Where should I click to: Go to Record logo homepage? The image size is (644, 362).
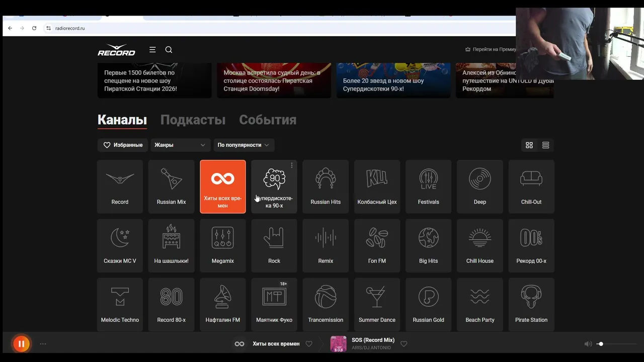(x=116, y=49)
